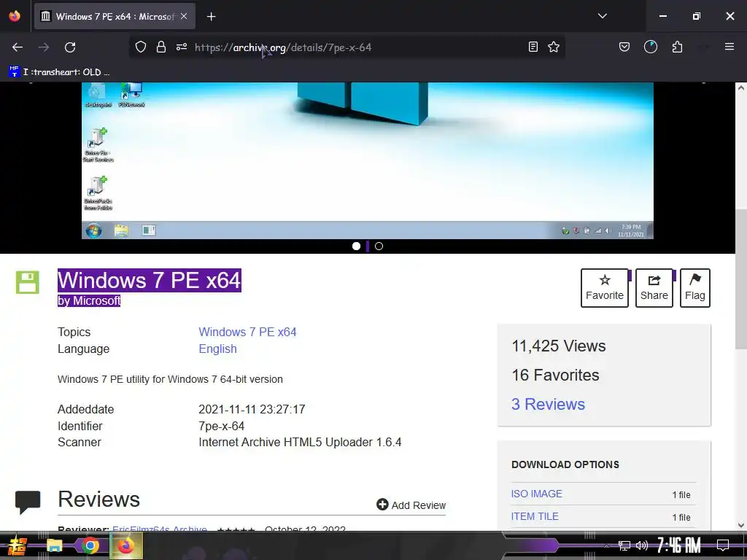Download the ISO IMAGE file
The width and height of the screenshot is (747, 560).
point(536,494)
